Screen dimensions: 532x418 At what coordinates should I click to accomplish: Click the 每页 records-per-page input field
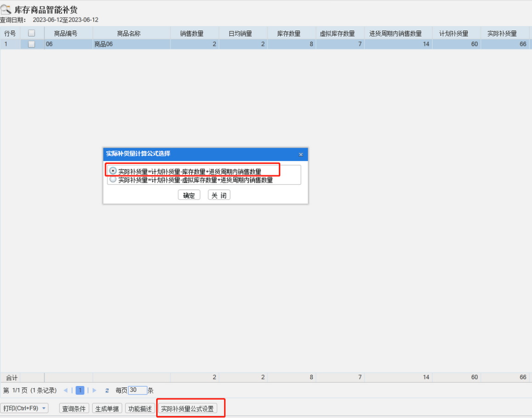(x=137, y=390)
